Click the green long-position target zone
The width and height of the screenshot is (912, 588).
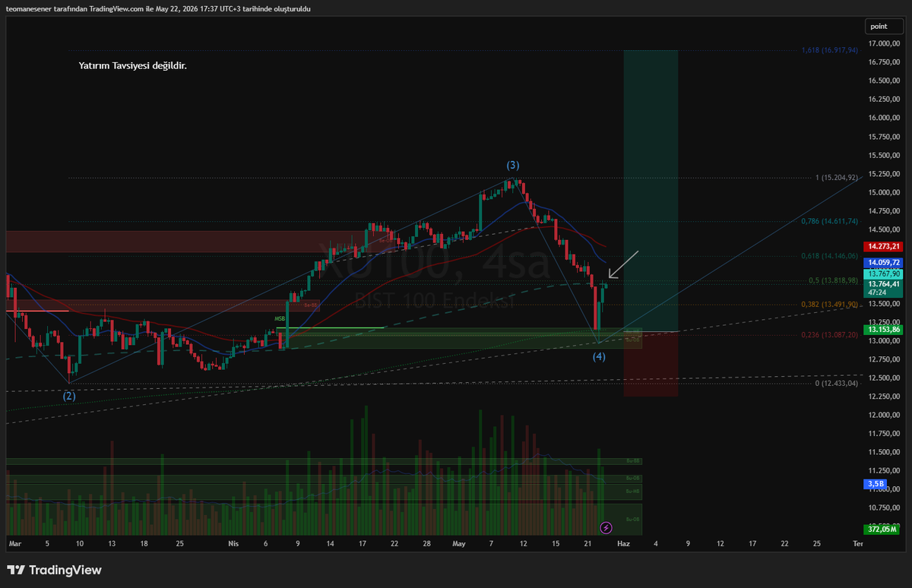(x=651, y=191)
